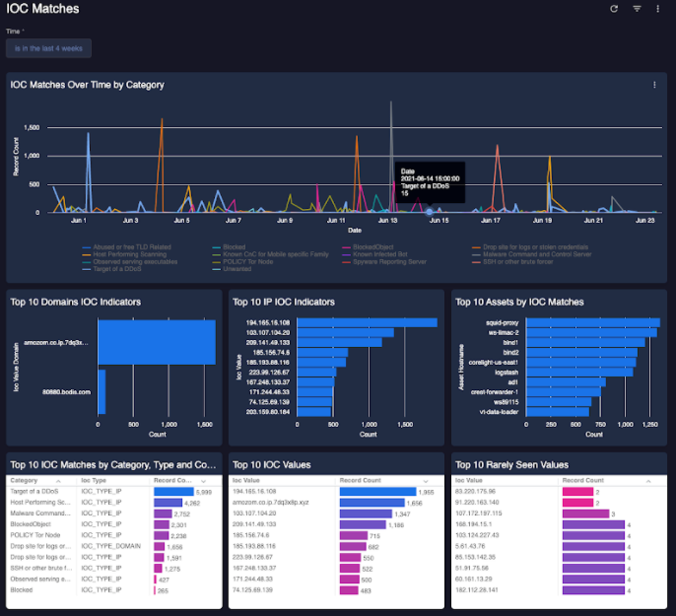Sort by the Category column ascending arrow
This screenshot has width=676, height=616.
[x=58, y=481]
